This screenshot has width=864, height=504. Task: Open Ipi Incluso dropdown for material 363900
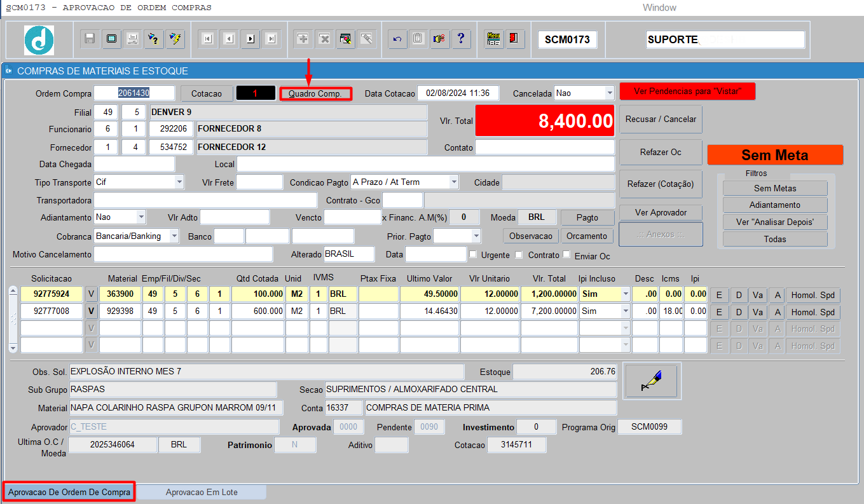(x=626, y=294)
